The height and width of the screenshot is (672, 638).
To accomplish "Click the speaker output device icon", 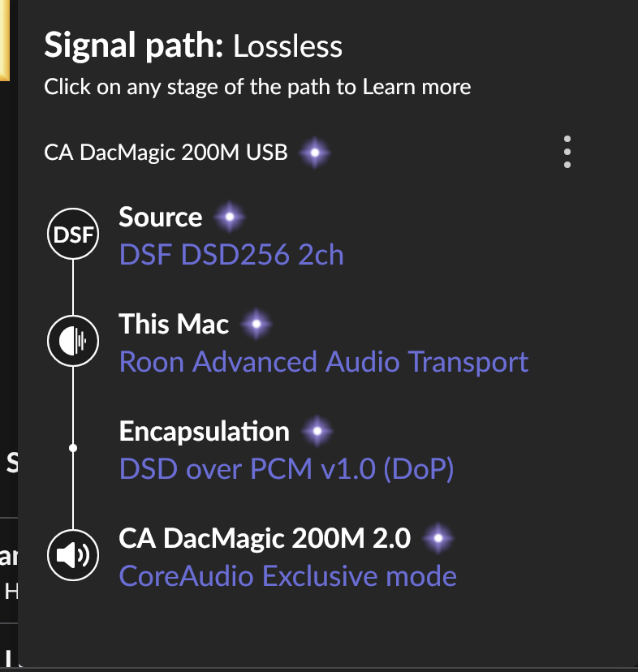I will 73,556.
